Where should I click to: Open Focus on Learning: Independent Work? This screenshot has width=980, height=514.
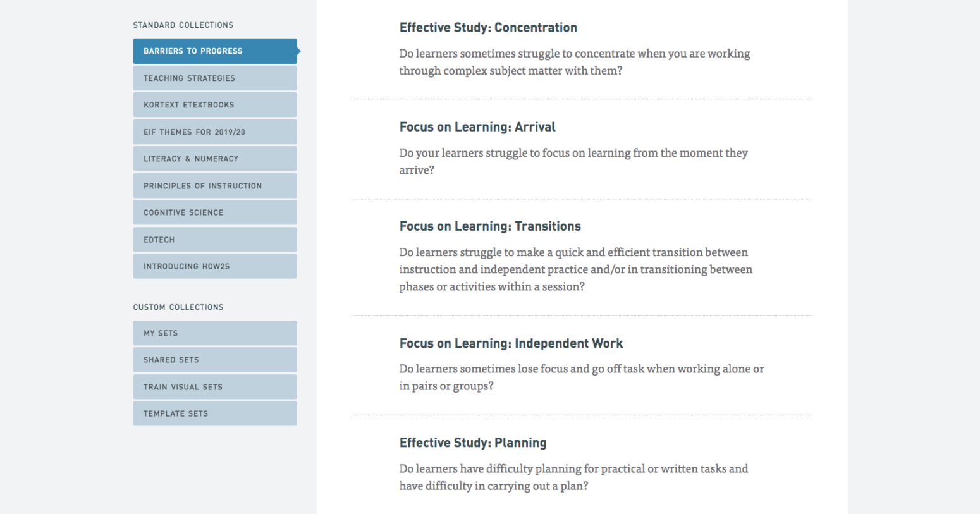(x=511, y=343)
